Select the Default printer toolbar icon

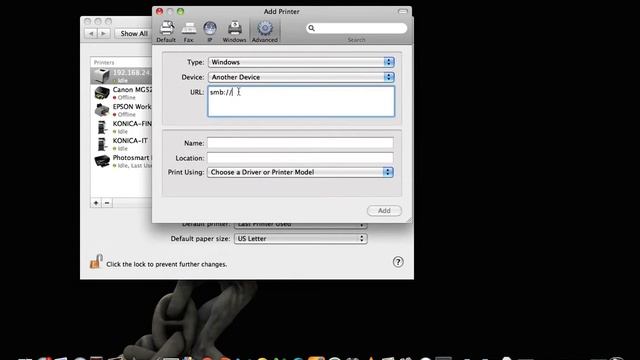pos(166,31)
